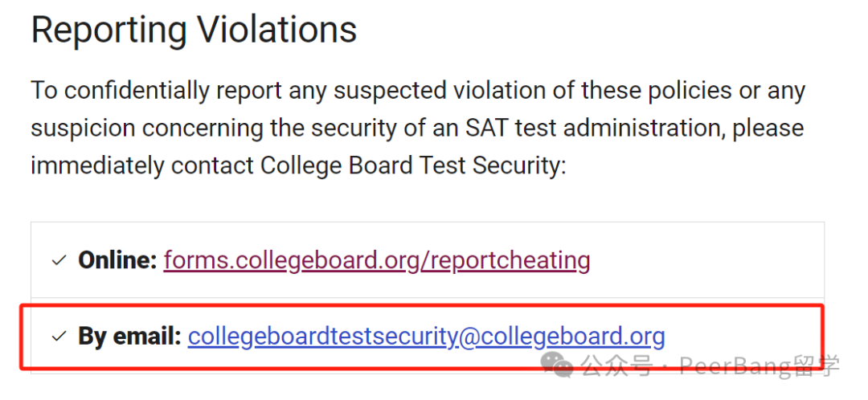Click the bold Online: label
The image size is (868, 400).
coord(118,260)
